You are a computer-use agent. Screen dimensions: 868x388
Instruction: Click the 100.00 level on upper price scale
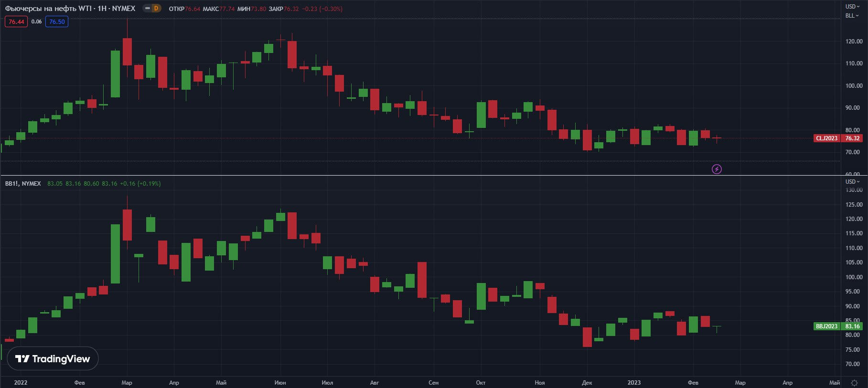(x=854, y=86)
